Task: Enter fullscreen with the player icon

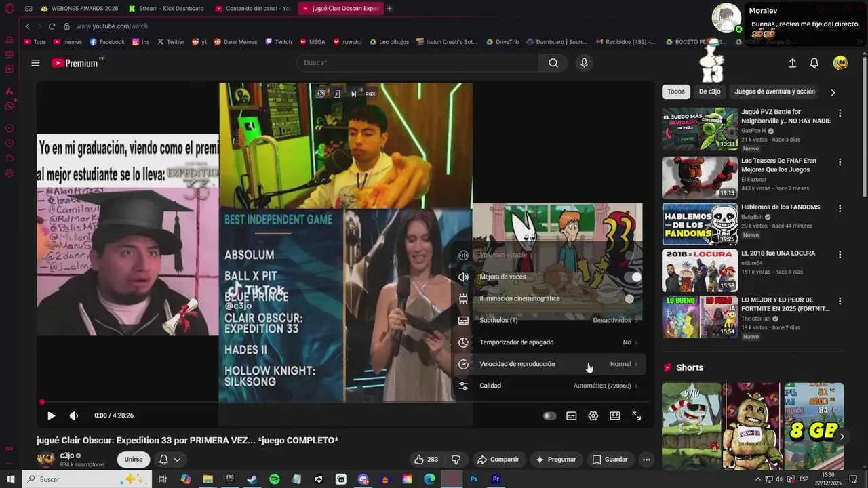Action: point(637,415)
